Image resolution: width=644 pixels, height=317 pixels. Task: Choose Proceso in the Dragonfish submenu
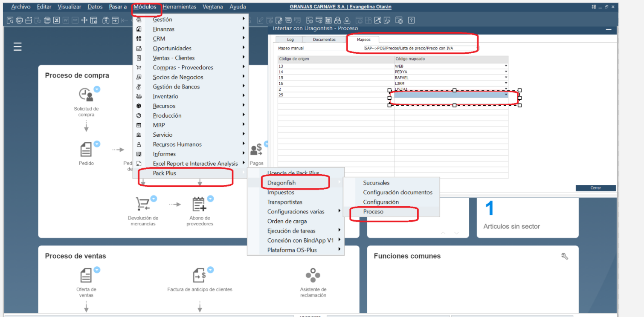pyautogui.click(x=391, y=212)
